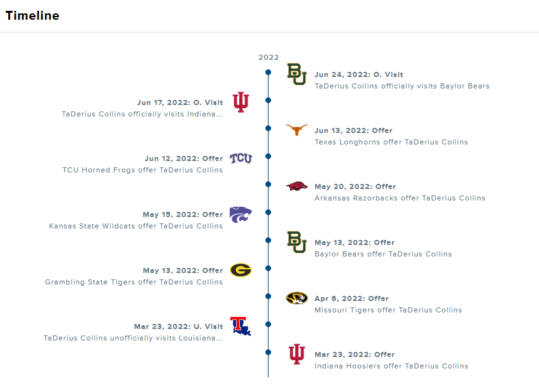This screenshot has height=392, width=539.
Task: Click the Indiana logo beside the Mar 23 offer
Action: 297,354
